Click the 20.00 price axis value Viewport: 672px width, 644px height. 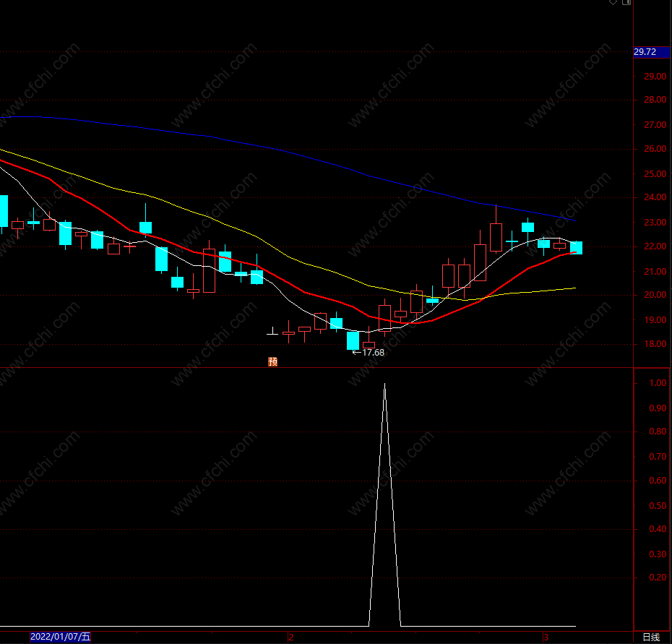pyautogui.click(x=655, y=295)
